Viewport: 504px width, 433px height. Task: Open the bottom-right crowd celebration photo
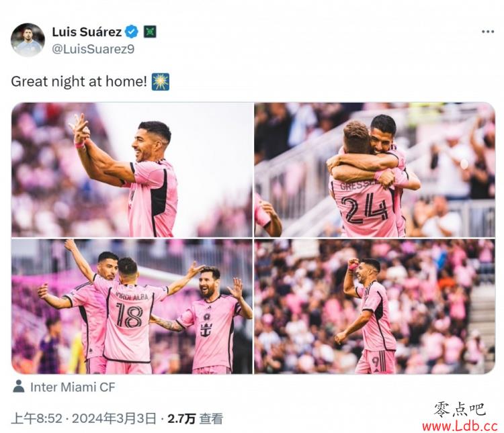tap(374, 306)
